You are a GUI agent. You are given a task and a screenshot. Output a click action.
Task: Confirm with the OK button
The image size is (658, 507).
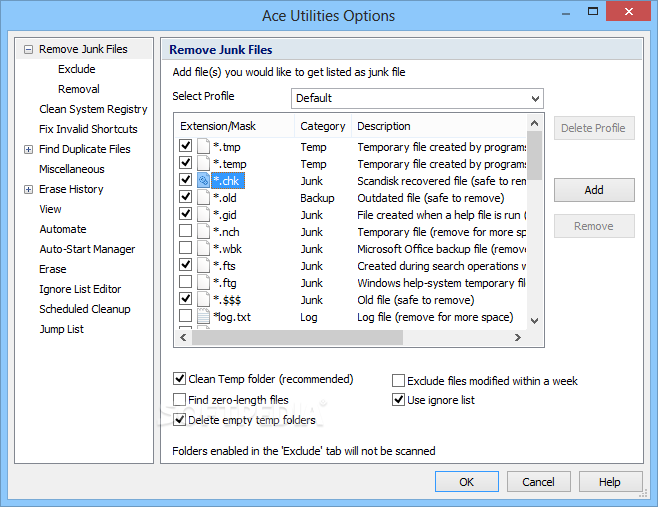pos(467,481)
